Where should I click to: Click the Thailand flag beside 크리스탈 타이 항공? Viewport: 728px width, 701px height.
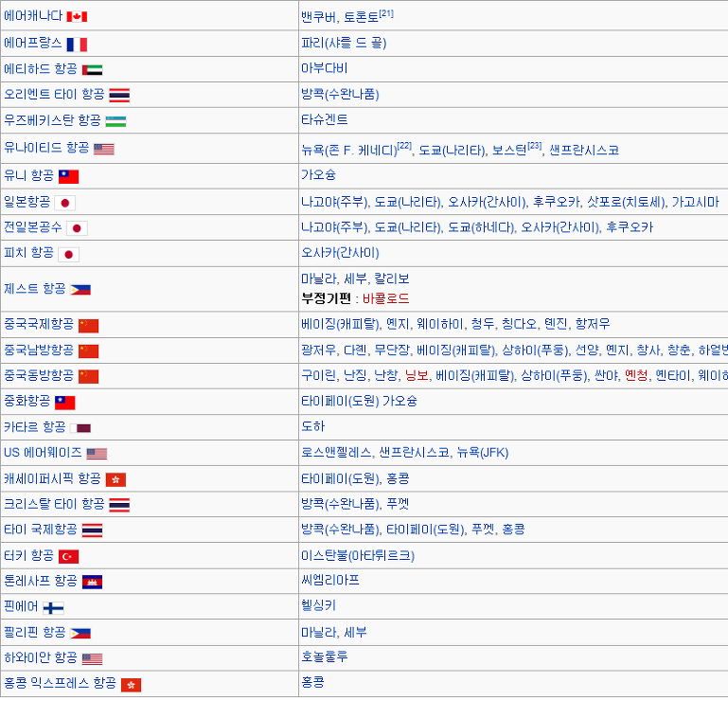coord(119,505)
